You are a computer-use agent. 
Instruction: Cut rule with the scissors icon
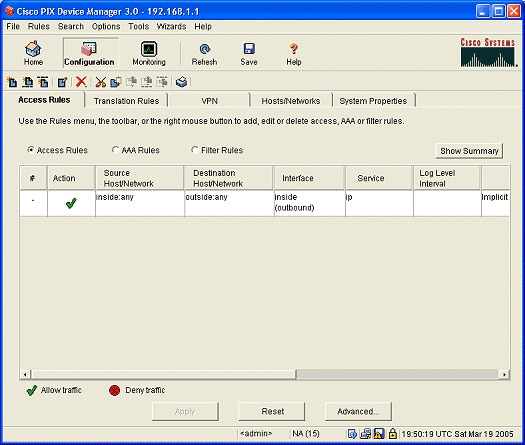point(100,82)
